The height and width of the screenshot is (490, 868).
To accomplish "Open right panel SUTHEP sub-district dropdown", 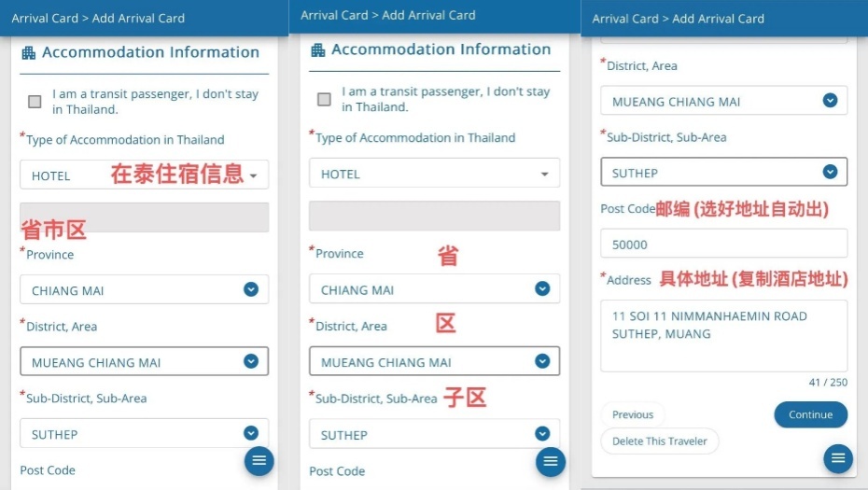I will [x=724, y=172].
